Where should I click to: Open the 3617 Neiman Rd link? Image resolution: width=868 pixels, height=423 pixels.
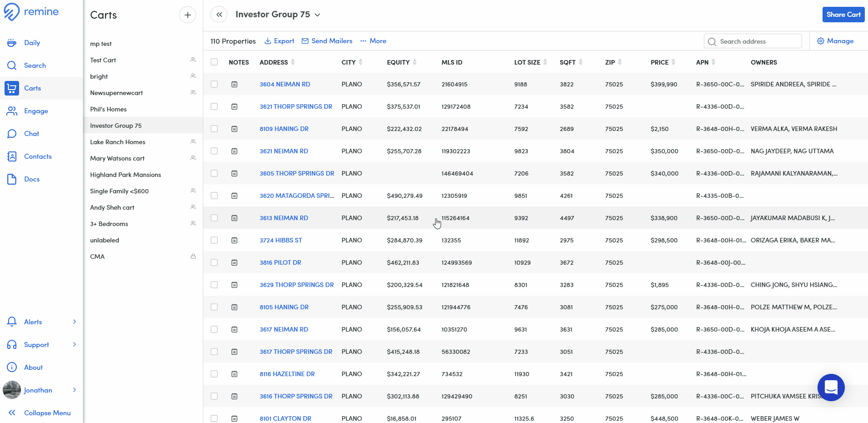[284, 329]
